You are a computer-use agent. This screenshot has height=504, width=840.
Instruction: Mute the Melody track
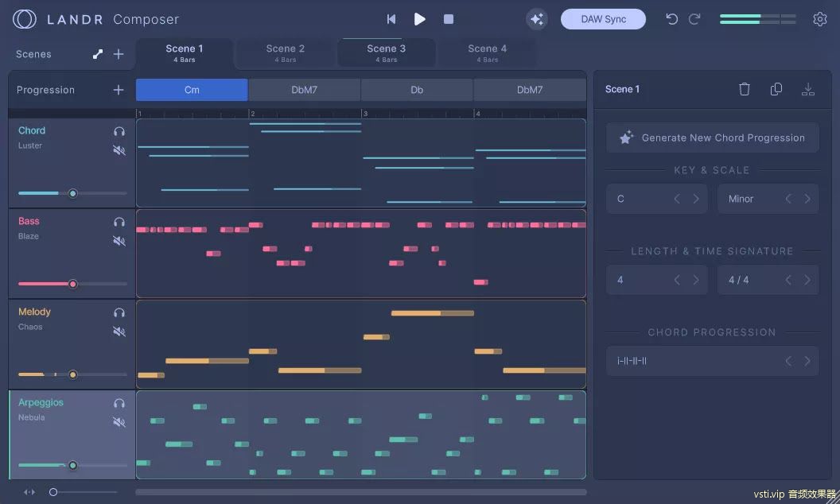click(x=119, y=331)
